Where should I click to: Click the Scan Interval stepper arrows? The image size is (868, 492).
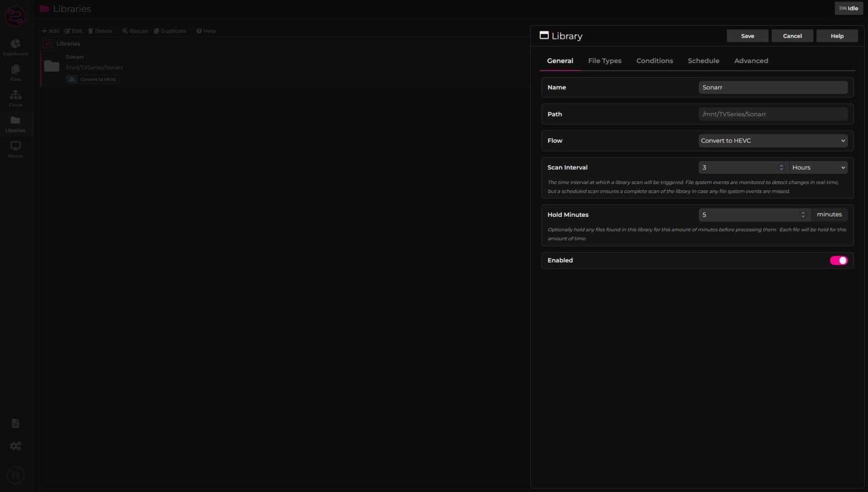click(781, 167)
